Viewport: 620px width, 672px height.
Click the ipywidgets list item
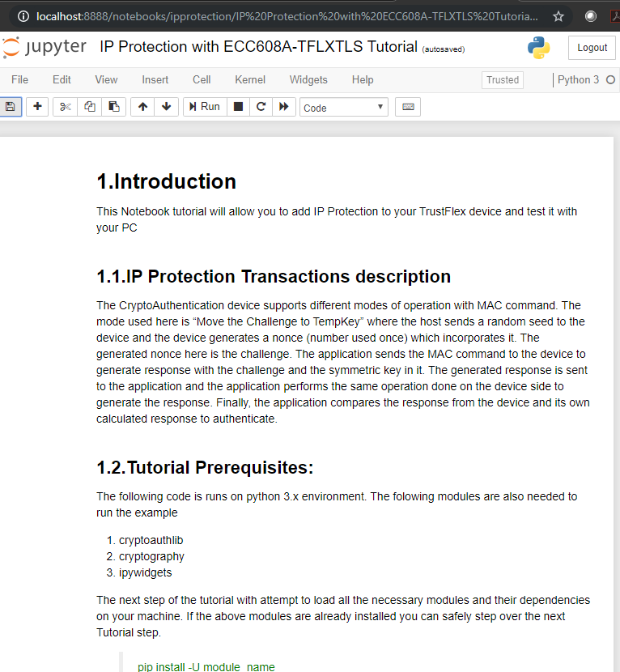(145, 573)
